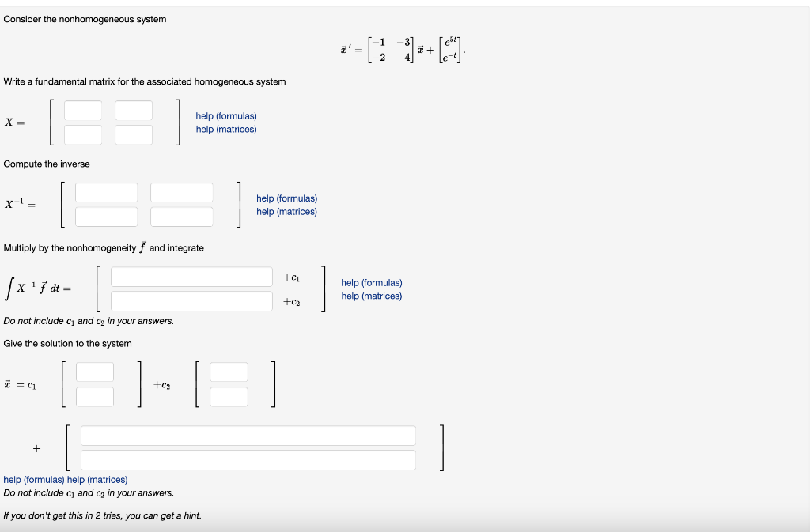Select the bottom-right entry of matrix X

(x=132, y=134)
